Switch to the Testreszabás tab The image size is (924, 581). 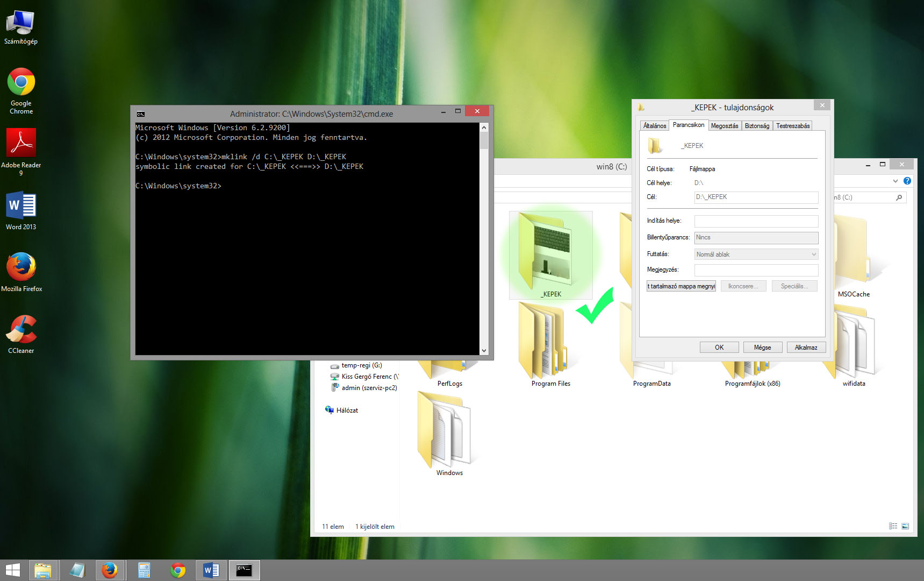pyautogui.click(x=792, y=126)
